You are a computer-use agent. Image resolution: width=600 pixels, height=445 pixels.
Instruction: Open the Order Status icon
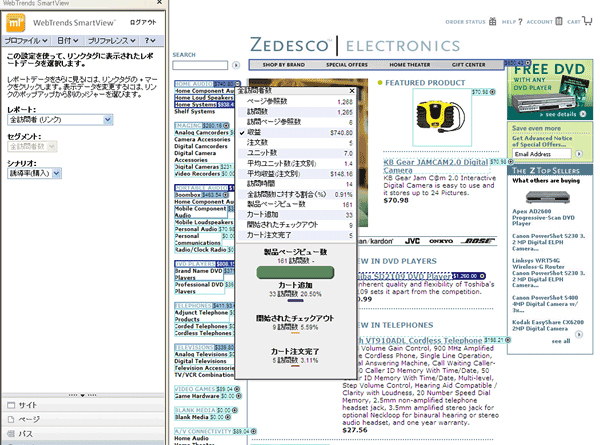[492, 21]
